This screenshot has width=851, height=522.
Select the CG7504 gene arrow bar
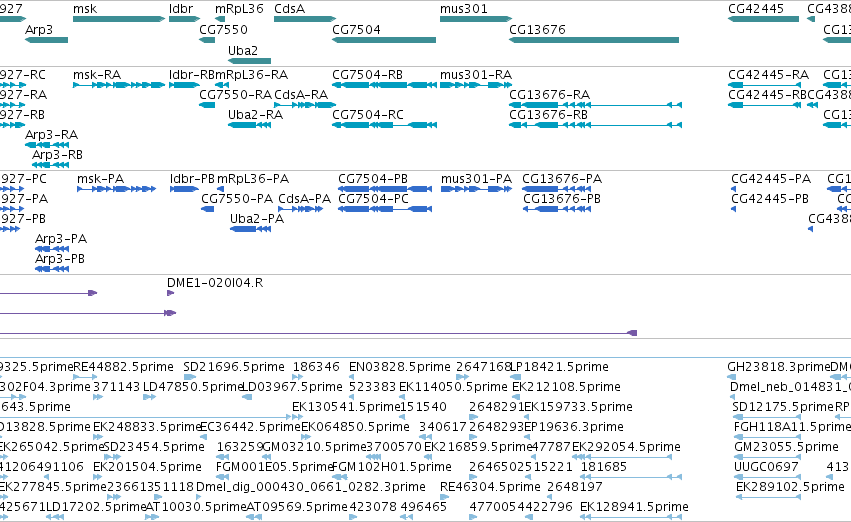pos(384,40)
